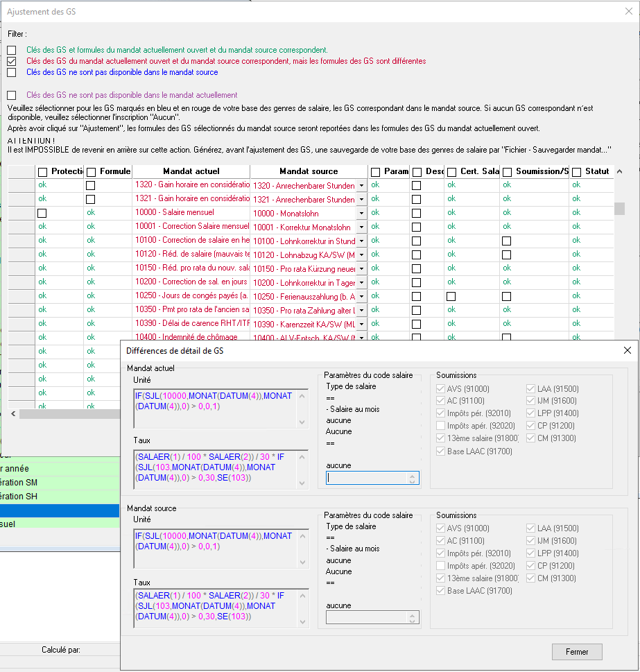Open source dropdown for 10001 Korrektur Monatslohn

click(x=361, y=227)
